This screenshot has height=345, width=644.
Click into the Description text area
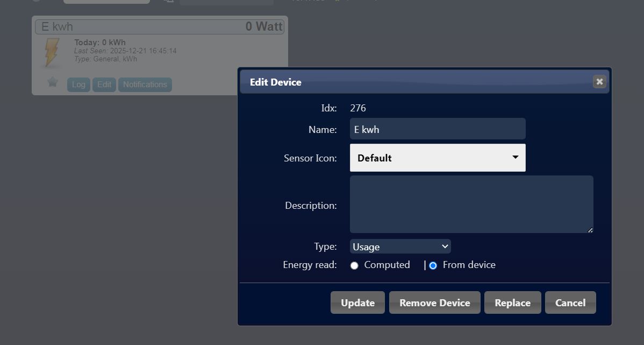471,204
